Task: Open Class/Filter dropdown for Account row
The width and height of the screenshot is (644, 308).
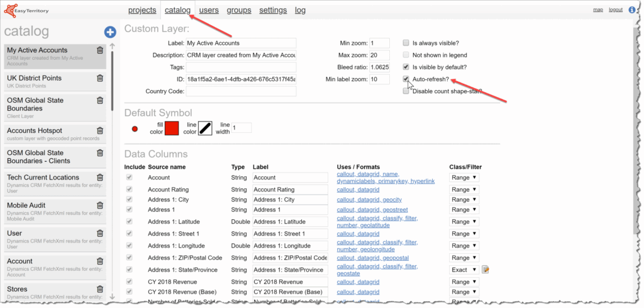Action: pos(464,178)
